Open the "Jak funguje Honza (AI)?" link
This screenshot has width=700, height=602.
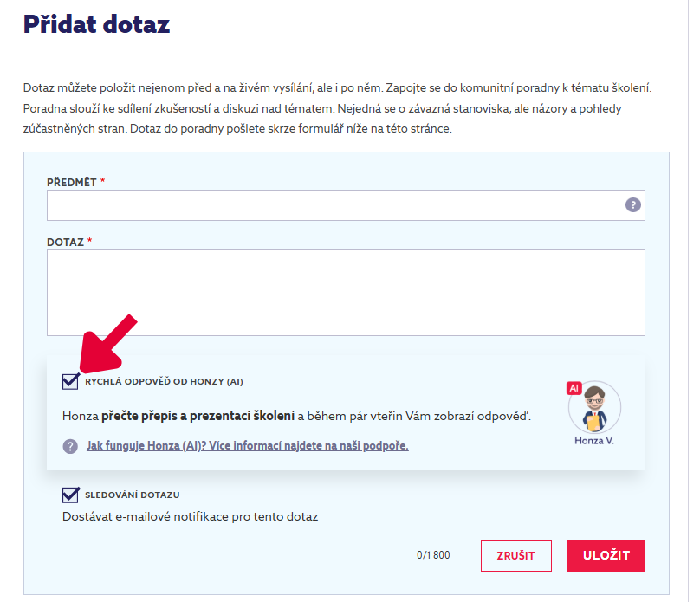point(247,446)
